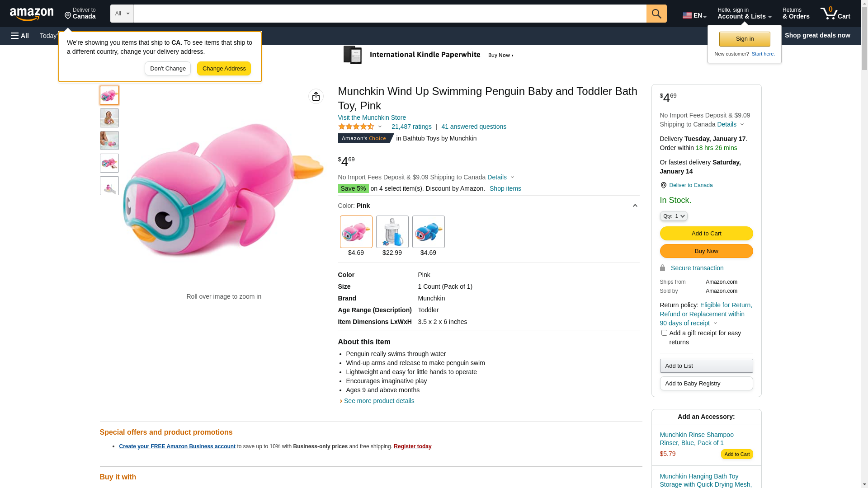Click the search magnifier button
Image resolution: width=868 pixels, height=488 pixels.
656,14
